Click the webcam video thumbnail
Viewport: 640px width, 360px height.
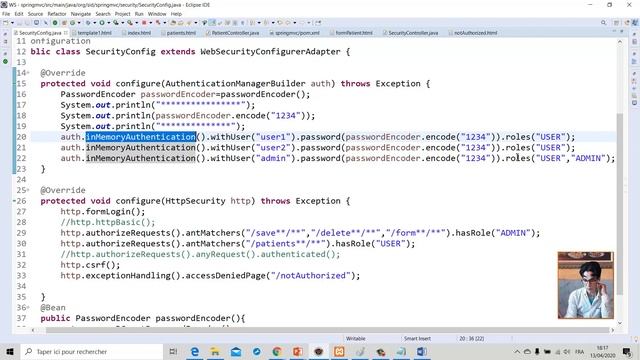[585, 285]
